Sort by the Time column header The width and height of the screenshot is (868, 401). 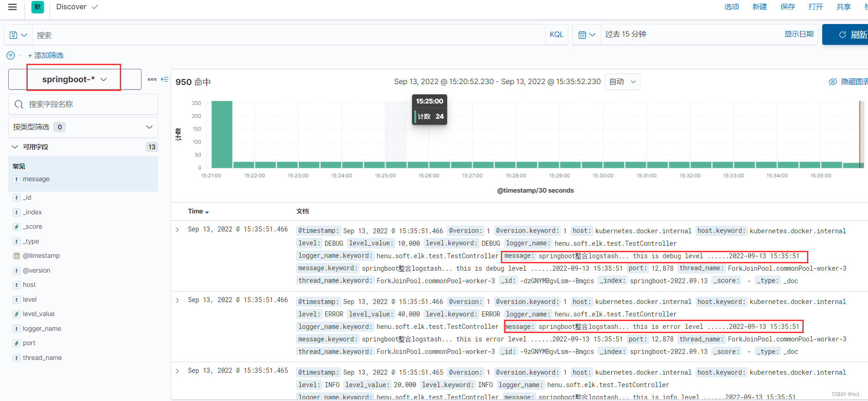point(198,211)
